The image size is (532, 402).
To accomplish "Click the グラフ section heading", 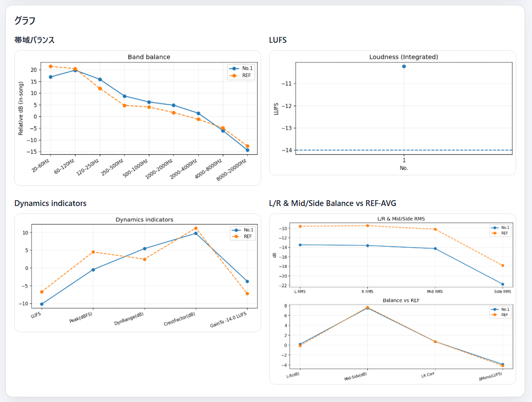I will point(25,21).
